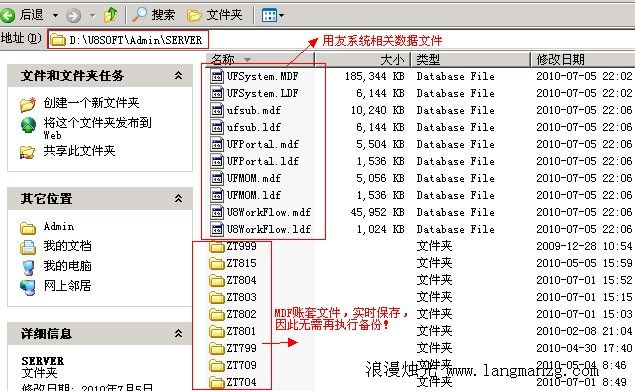Click the address bar showing D:\U8SOFT\Admin\SERVER
The width and height of the screenshot is (635, 391).
click(128, 40)
